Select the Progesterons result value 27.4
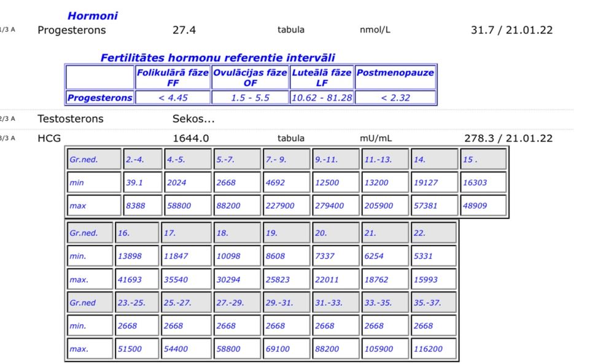The height and width of the screenshot is (364, 614). pos(184,30)
